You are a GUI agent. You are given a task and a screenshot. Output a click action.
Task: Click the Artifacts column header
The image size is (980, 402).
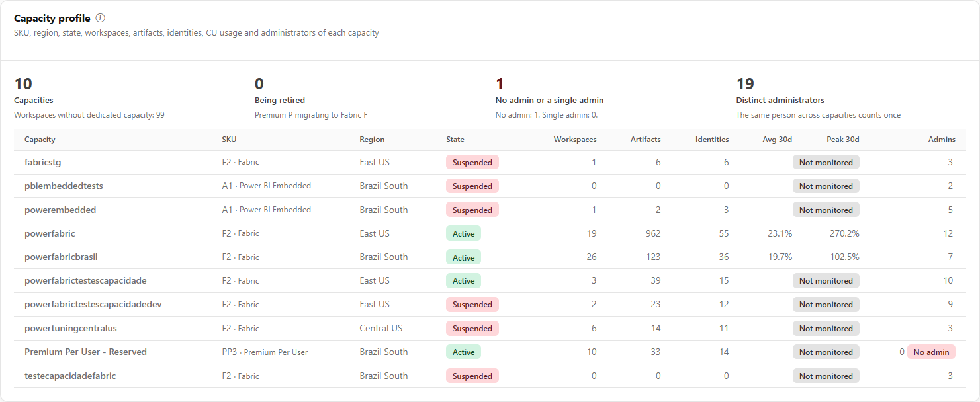click(x=645, y=140)
